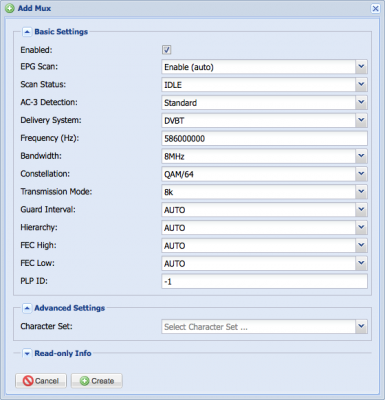This screenshot has width=385, height=400.
Task: Close the Add Mux dialog
Action: 375,8
